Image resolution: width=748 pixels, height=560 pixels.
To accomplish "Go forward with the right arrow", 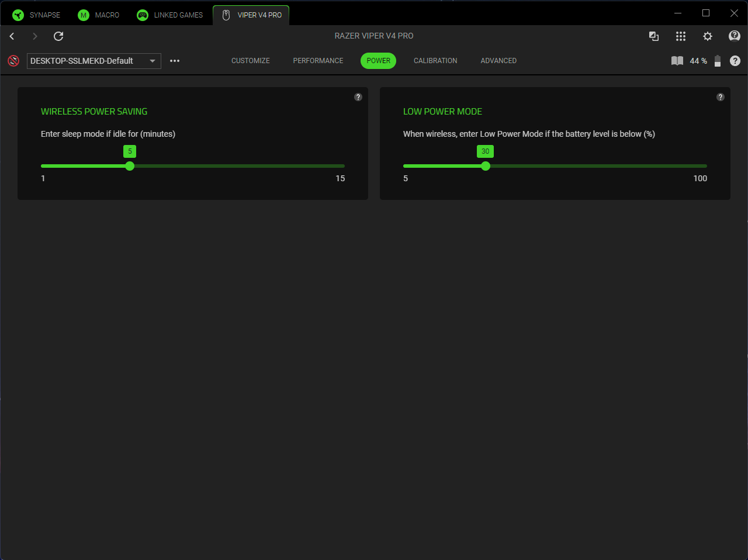I will pos(35,36).
